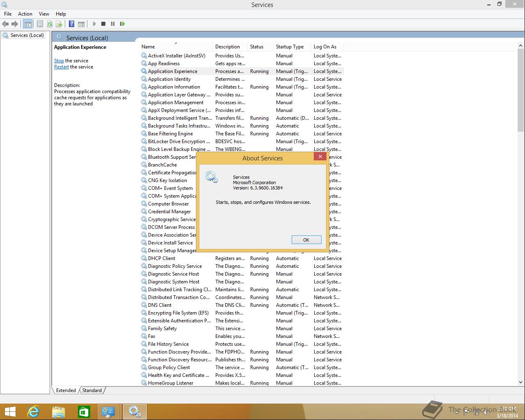The width and height of the screenshot is (525, 420).
Task: Sort by the Log On As column header
Action: pos(327,47)
